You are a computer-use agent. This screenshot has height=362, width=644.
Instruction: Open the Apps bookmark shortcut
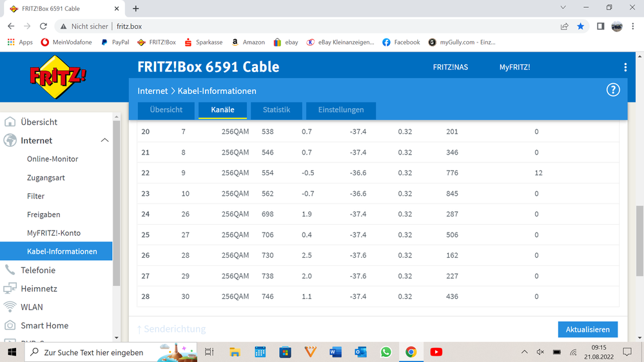tap(20, 43)
